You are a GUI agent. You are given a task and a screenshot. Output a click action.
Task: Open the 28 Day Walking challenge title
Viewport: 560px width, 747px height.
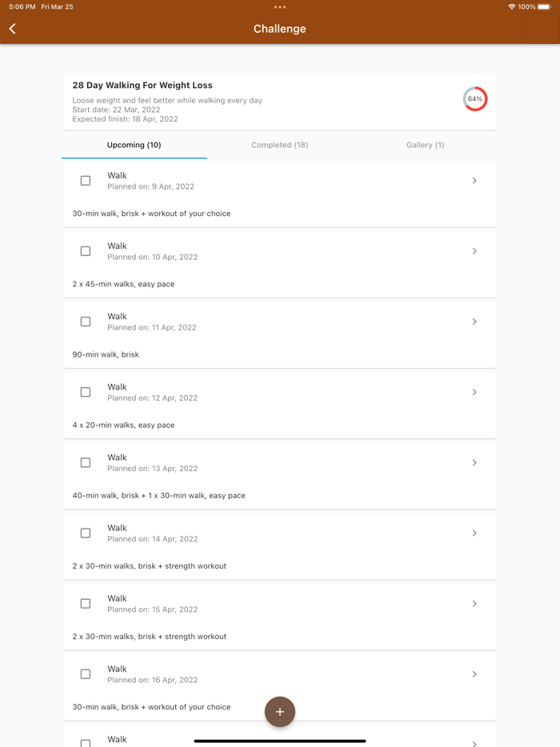click(x=142, y=86)
